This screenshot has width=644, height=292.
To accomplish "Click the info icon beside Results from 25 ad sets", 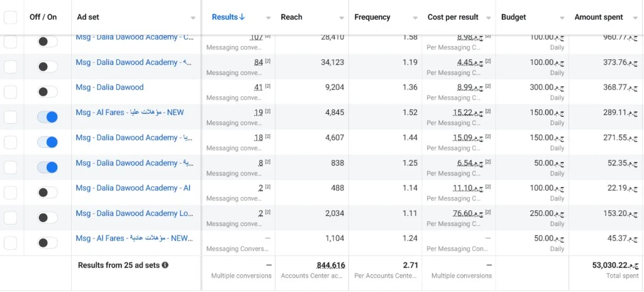I will point(165,266).
